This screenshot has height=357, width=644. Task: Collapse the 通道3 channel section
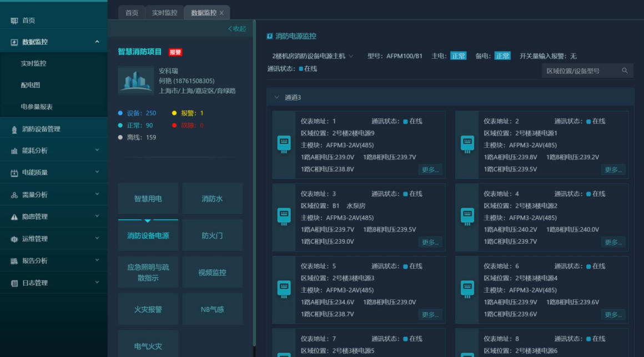point(277,97)
